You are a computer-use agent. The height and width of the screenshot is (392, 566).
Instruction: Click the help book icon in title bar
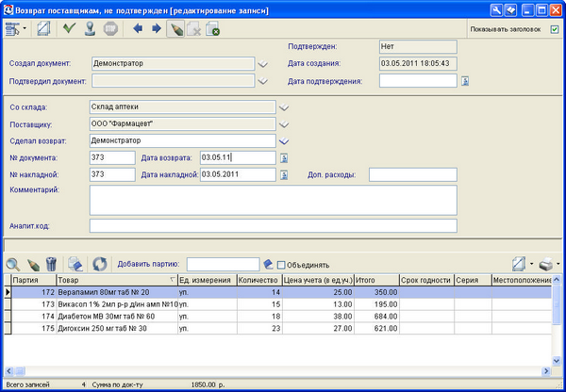(510, 10)
